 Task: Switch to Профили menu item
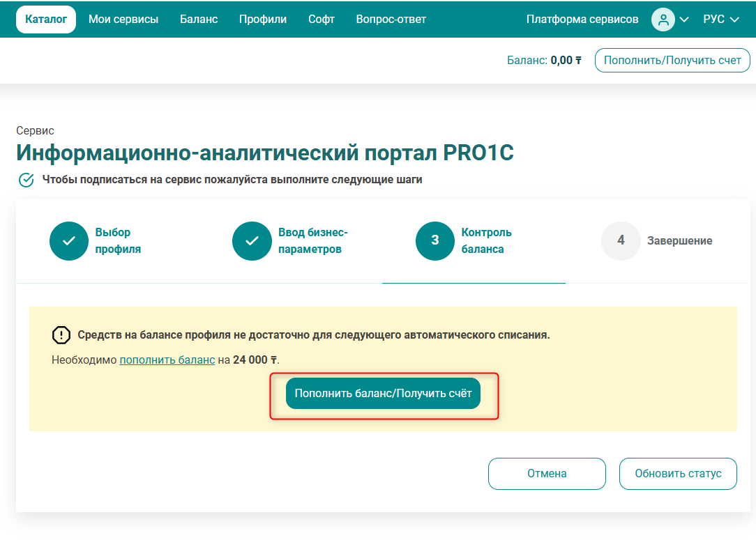pyautogui.click(x=263, y=20)
